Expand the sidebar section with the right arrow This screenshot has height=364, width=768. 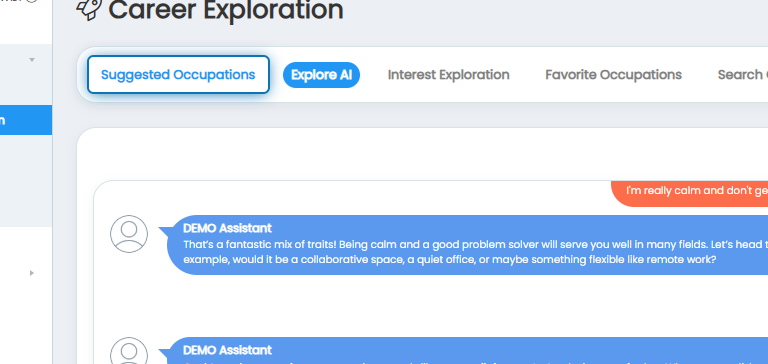click(32, 273)
